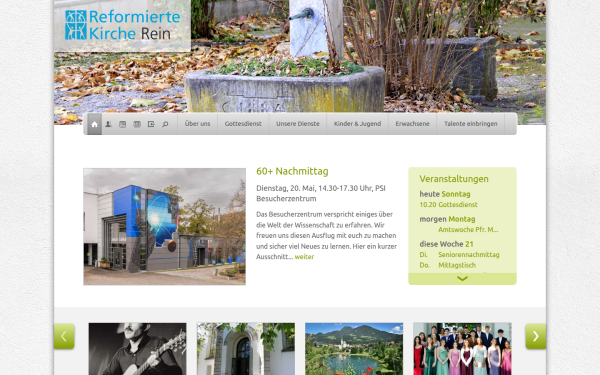This screenshot has width=600, height=375.
Task: Open the Unsere Dienste menu
Action: (x=298, y=124)
